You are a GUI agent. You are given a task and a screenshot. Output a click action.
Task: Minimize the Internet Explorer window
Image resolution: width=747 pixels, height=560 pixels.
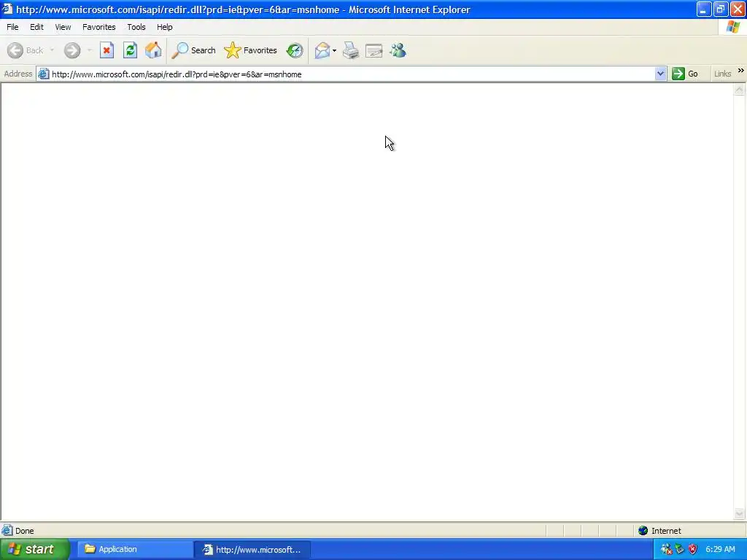coord(704,9)
